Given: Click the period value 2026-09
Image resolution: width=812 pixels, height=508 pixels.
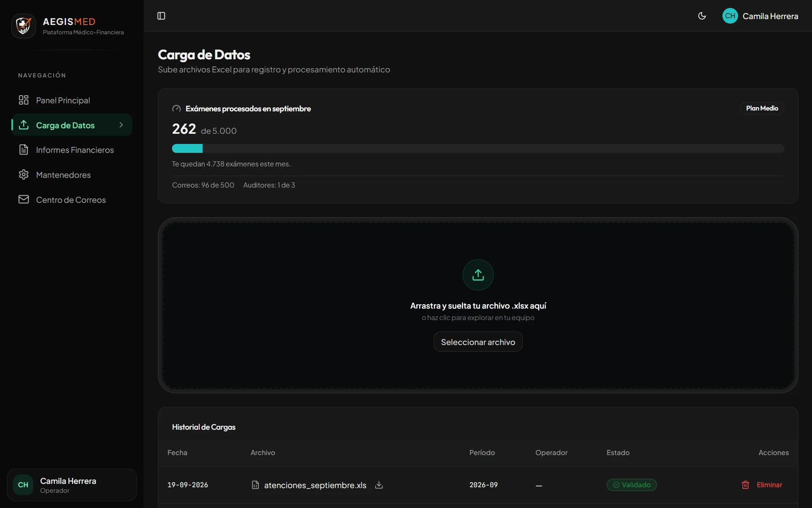Looking at the screenshot, I should click(x=483, y=485).
